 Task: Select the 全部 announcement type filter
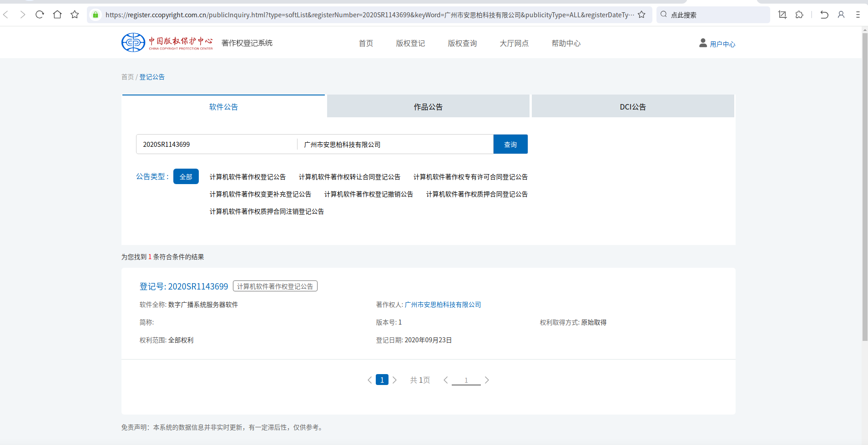pyautogui.click(x=186, y=176)
